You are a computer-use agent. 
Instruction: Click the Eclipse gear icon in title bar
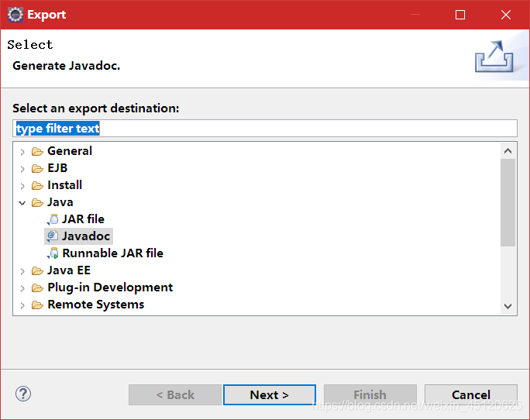coord(15,15)
